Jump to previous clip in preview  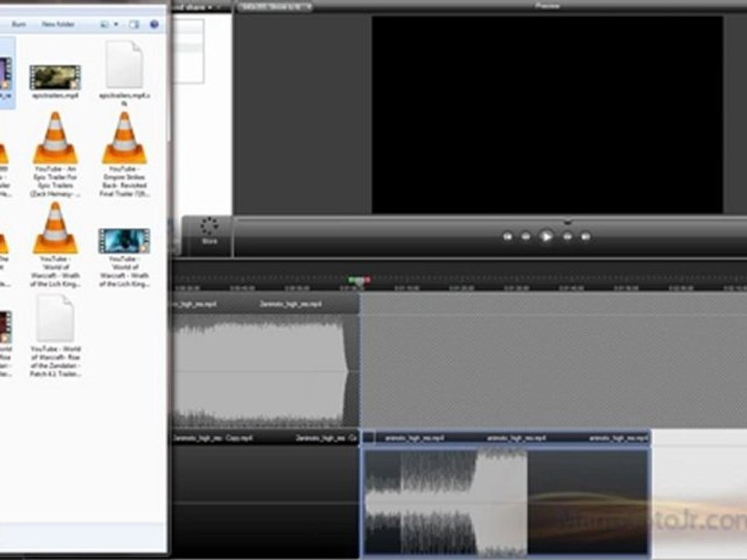[507, 236]
